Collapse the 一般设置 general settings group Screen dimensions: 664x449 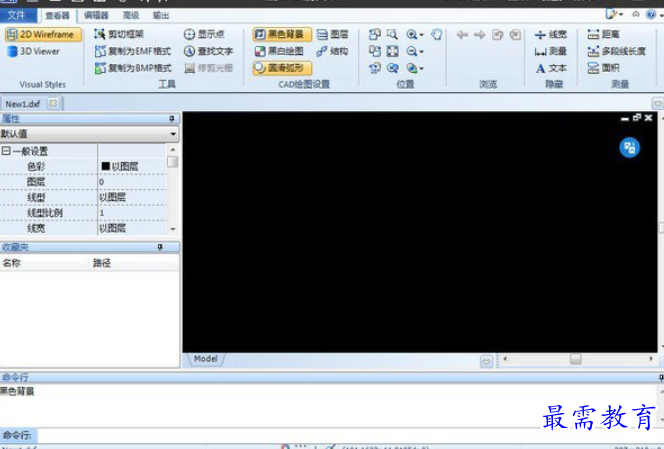point(6,151)
